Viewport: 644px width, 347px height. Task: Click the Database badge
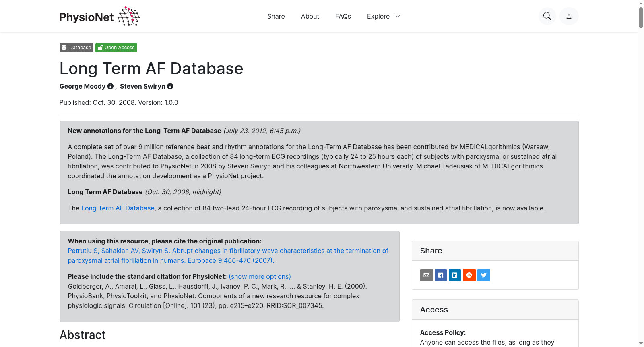(x=76, y=48)
